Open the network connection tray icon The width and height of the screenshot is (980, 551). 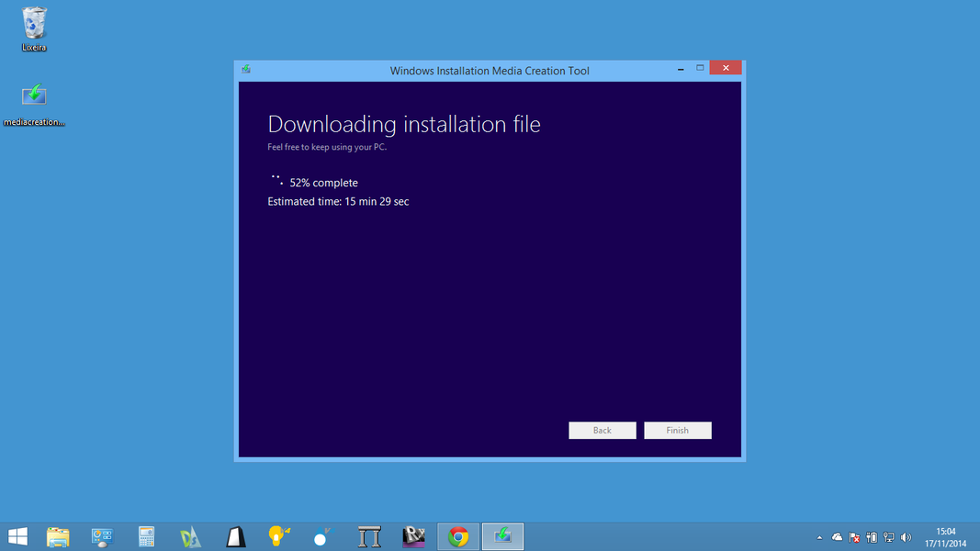(888, 537)
